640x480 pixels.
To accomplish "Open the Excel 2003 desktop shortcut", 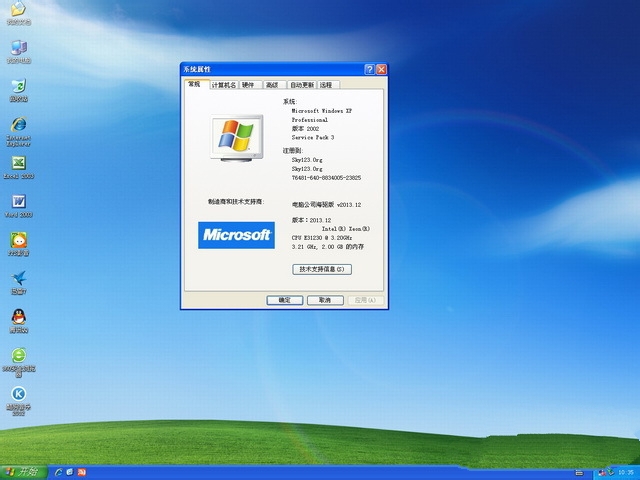I will (x=18, y=163).
